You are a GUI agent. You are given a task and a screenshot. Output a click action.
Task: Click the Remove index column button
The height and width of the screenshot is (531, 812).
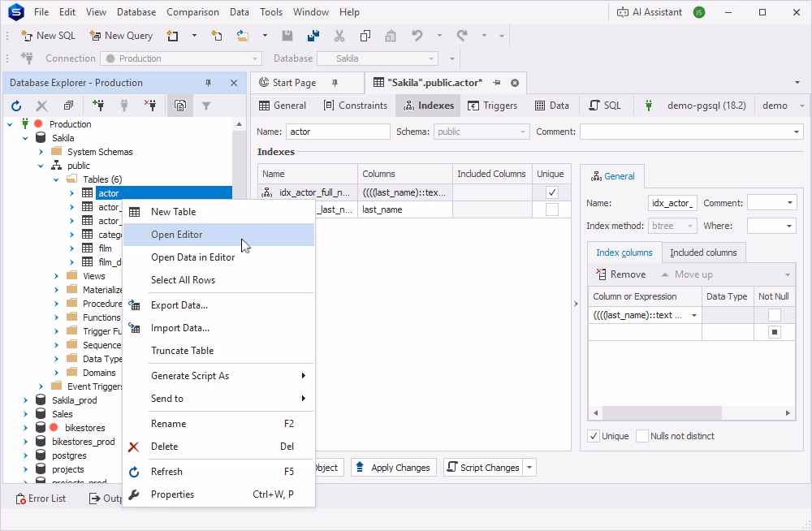click(621, 274)
